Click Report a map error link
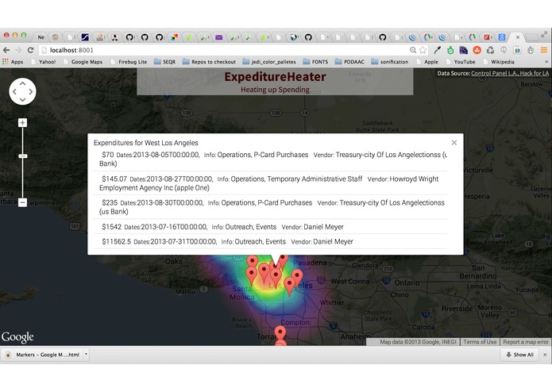 (x=526, y=342)
